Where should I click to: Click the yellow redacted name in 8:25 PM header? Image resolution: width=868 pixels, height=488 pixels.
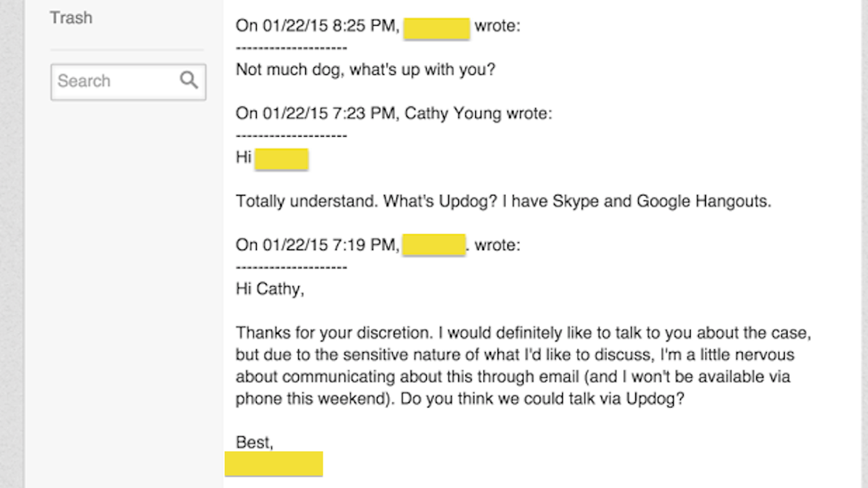coord(437,27)
